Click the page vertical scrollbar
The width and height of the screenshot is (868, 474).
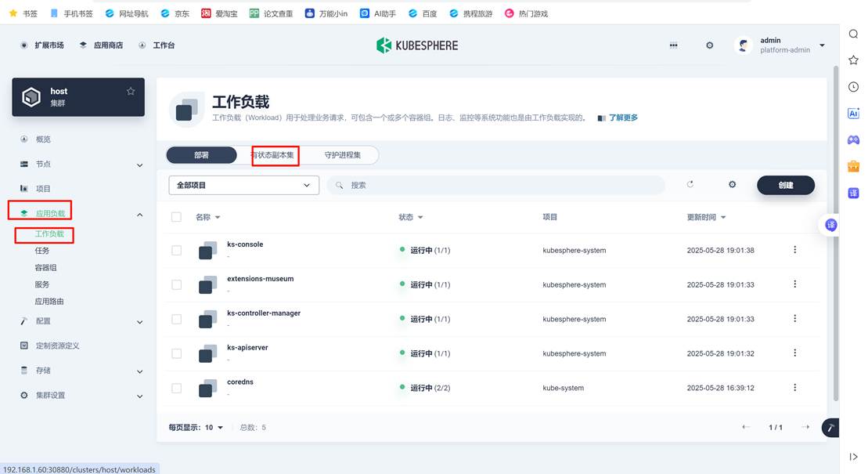(x=836, y=233)
